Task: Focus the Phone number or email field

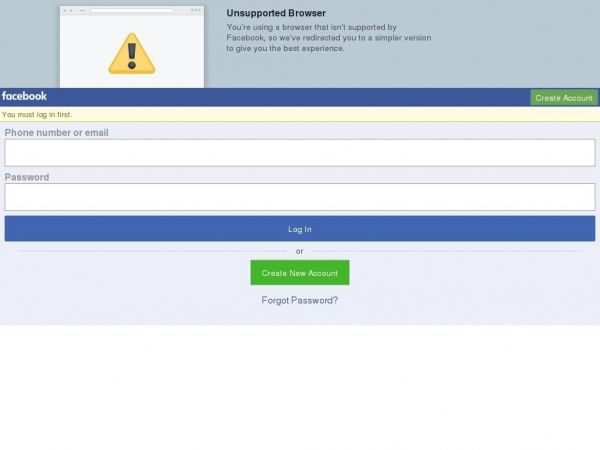Action: tap(300, 153)
